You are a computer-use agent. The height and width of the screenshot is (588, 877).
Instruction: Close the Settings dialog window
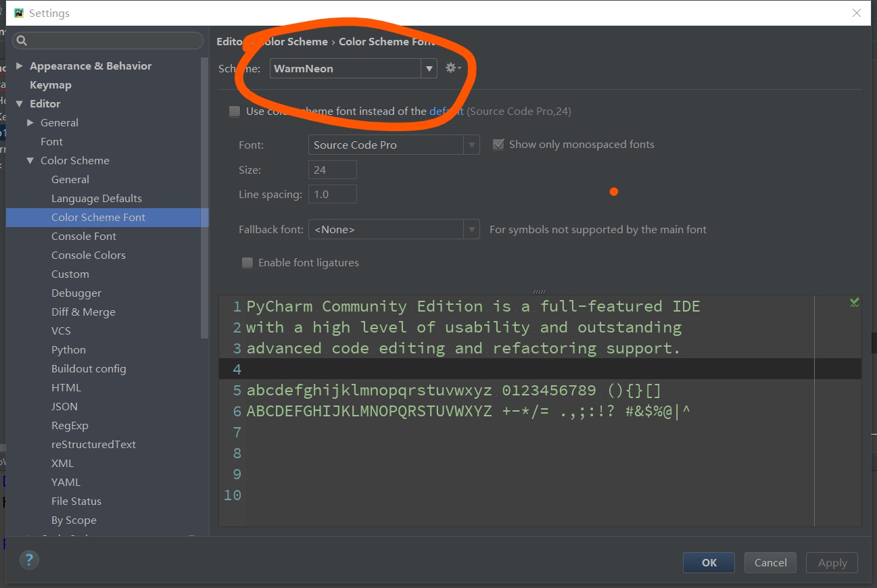click(857, 13)
